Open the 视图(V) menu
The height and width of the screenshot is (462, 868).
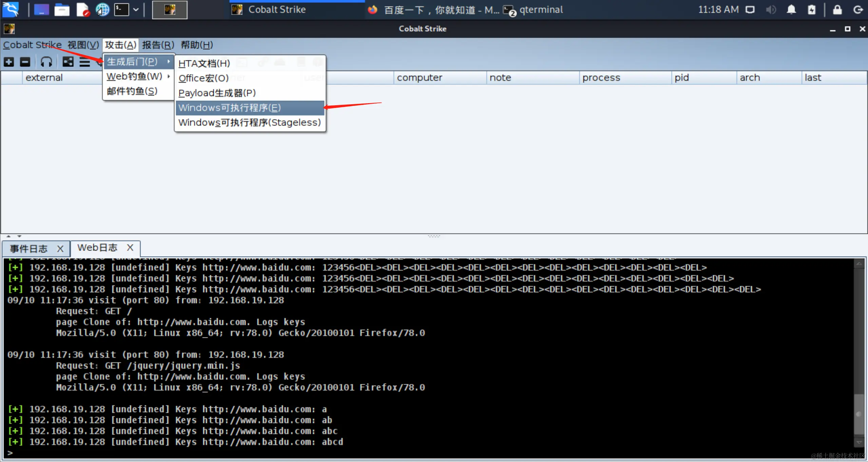pyautogui.click(x=83, y=45)
